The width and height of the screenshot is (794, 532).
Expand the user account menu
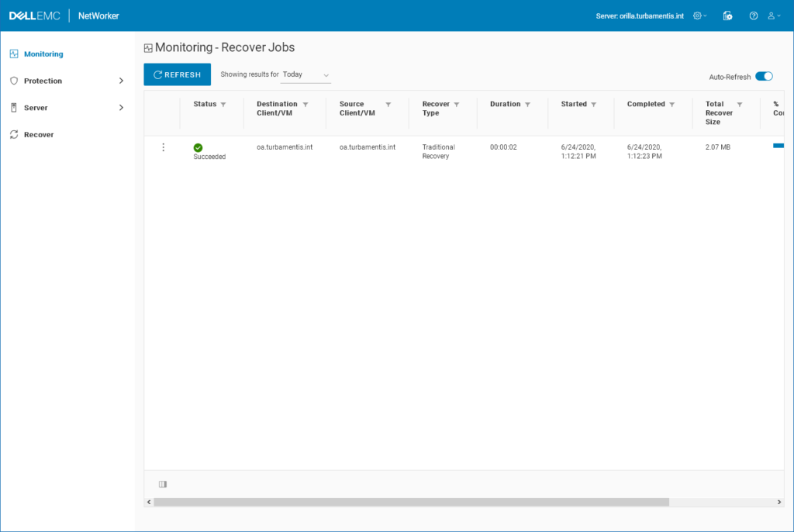[772, 16]
